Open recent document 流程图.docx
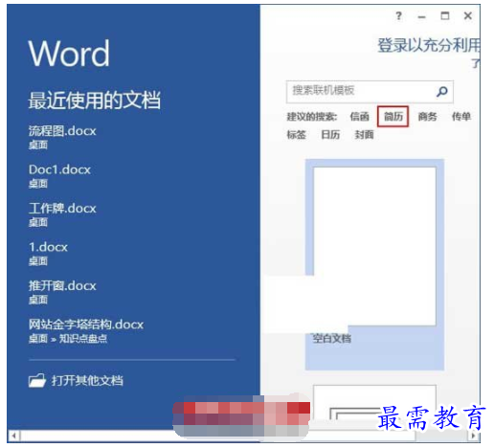The height and width of the screenshot is (448, 494). click(x=62, y=137)
